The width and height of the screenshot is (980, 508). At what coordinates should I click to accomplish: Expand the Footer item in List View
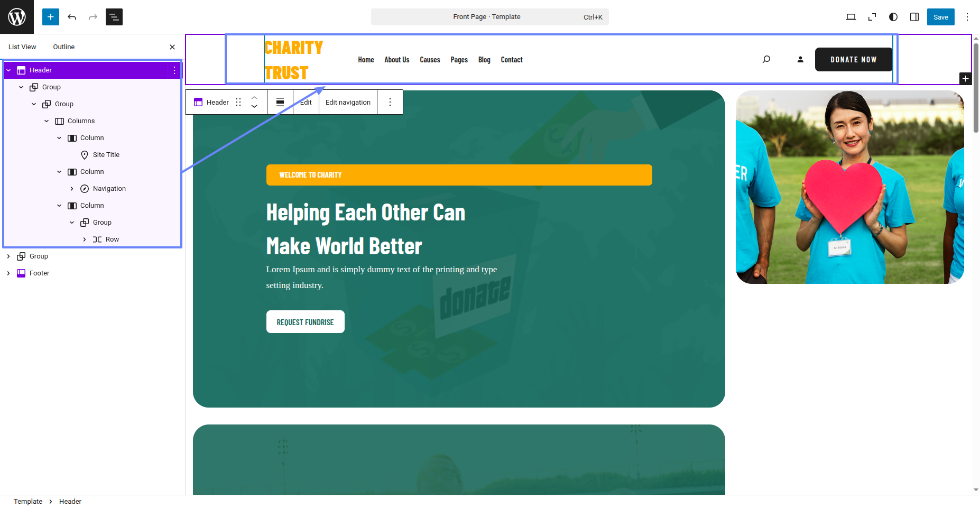click(8, 273)
